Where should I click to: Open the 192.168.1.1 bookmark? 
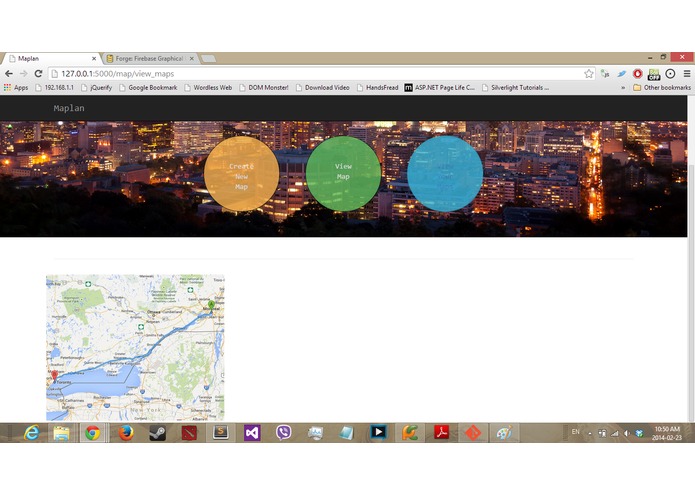[x=55, y=88]
